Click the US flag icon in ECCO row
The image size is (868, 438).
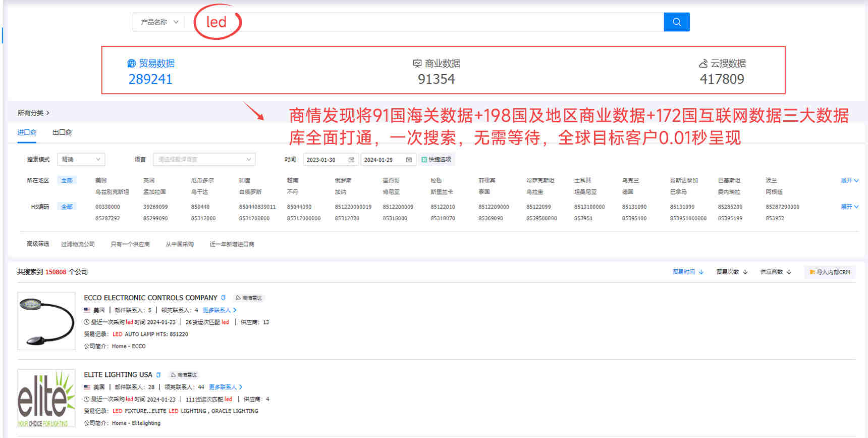87,310
